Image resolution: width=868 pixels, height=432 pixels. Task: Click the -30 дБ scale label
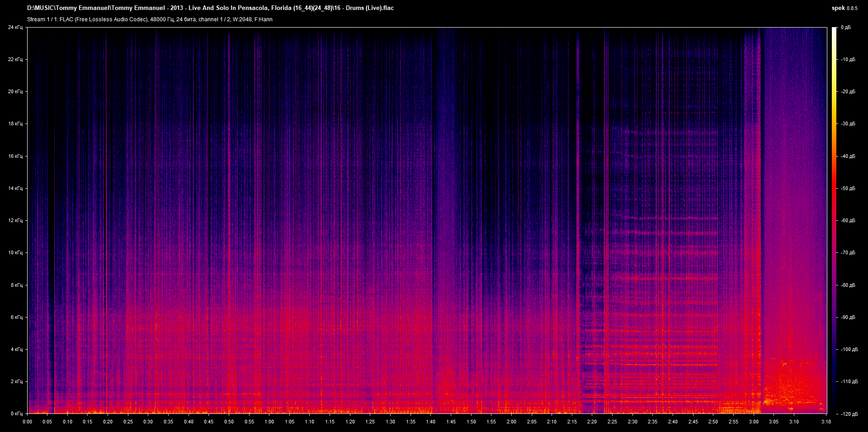click(x=848, y=124)
